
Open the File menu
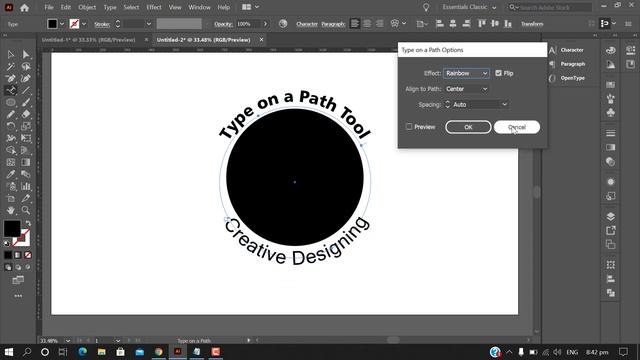pyautogui.click(x=49, y=7)
